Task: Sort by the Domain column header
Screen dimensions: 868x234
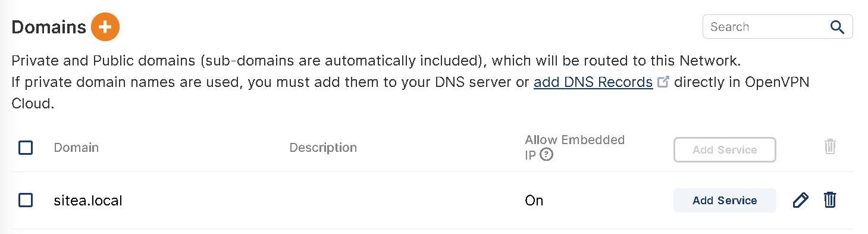Action: [76, 147]
